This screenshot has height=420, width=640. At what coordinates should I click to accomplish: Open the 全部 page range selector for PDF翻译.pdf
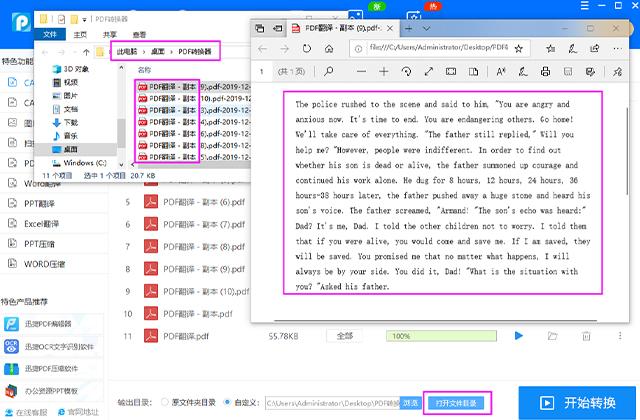[345, 336]
